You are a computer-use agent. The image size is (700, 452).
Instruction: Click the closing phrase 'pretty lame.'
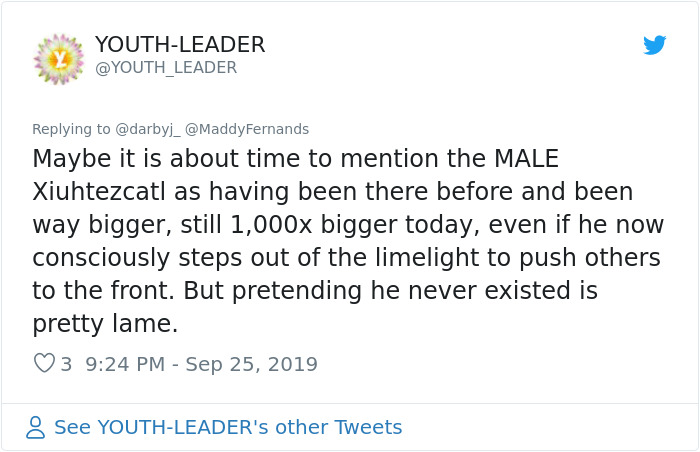click(106, 323)
